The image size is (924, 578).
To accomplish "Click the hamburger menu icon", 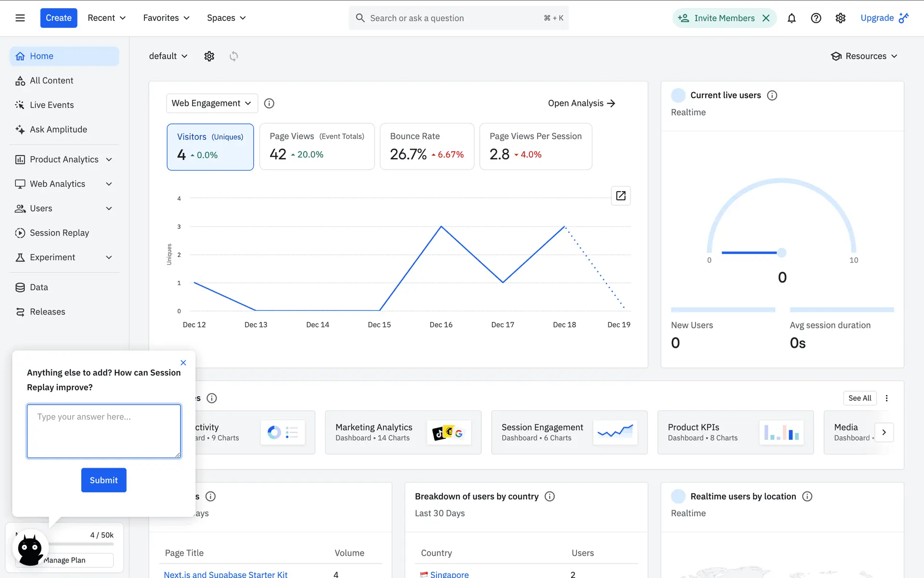I will point(20,18).
